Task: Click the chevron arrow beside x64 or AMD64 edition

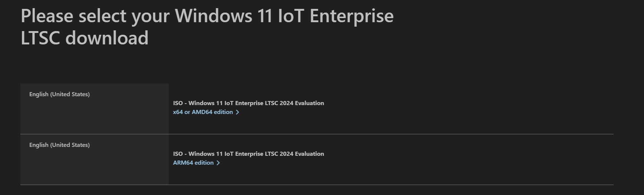Action: coord(237,112)
